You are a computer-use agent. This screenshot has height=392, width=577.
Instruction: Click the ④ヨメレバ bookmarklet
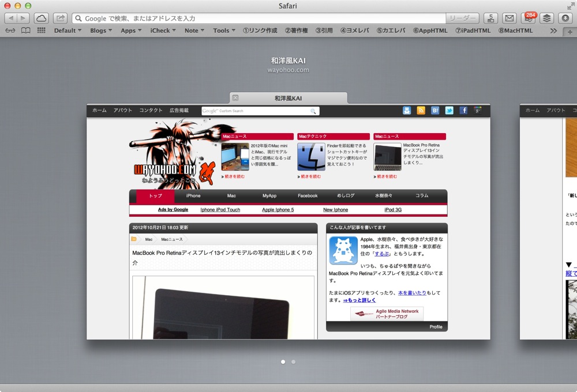[x=354, y=31]
